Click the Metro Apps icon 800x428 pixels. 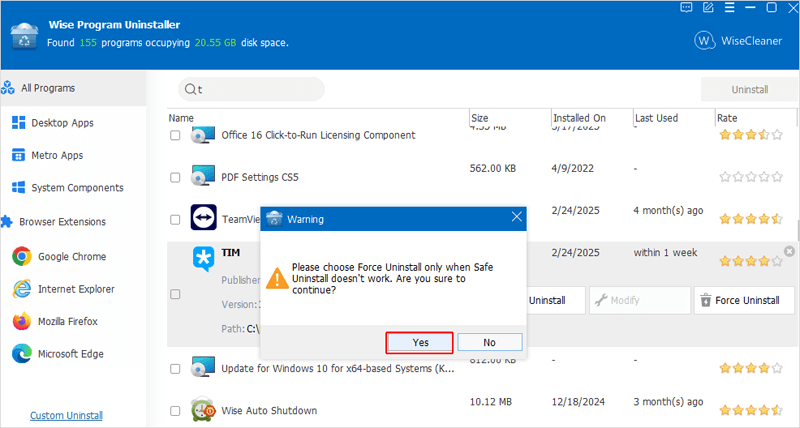[x=18, y=155]
